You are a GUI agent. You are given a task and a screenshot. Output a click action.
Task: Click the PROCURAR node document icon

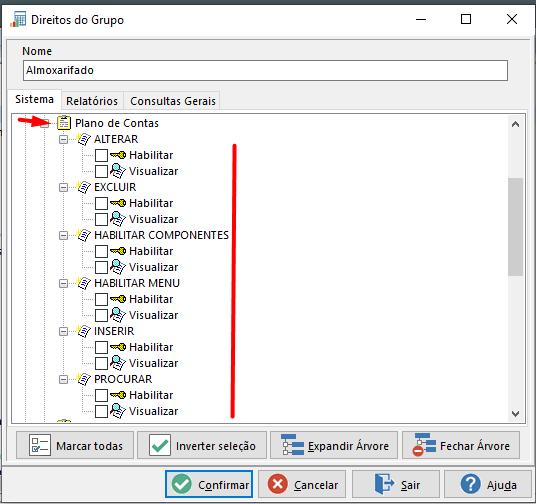[x=83, y=379]
